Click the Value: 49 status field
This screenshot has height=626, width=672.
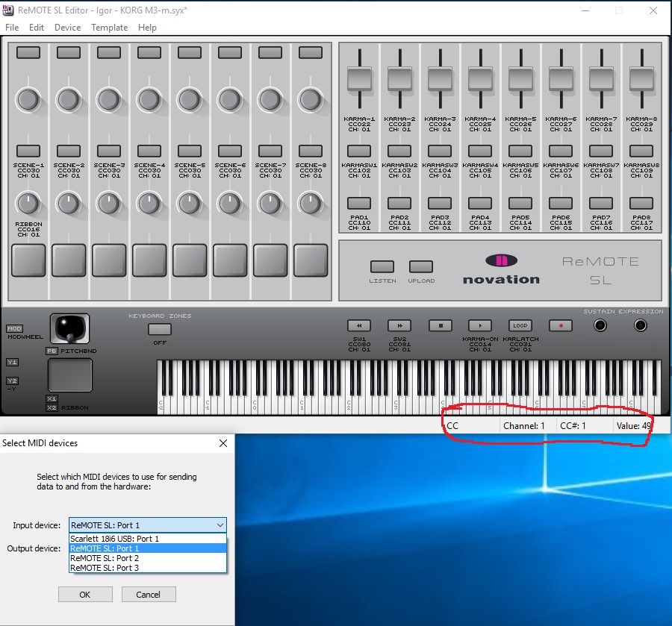point(633,425)
